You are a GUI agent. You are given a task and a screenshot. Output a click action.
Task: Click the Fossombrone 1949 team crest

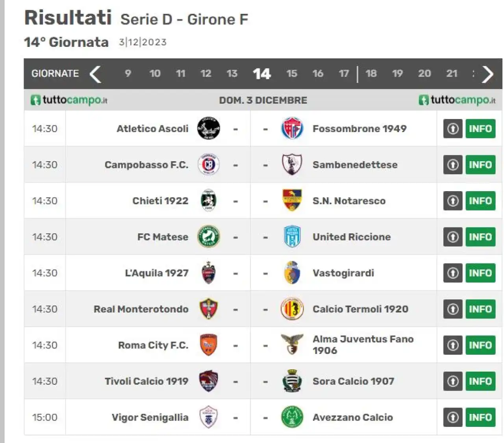point(292,128)
